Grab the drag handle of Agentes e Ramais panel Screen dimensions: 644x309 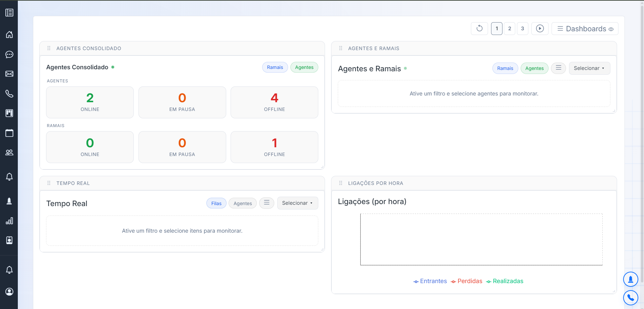340,48
